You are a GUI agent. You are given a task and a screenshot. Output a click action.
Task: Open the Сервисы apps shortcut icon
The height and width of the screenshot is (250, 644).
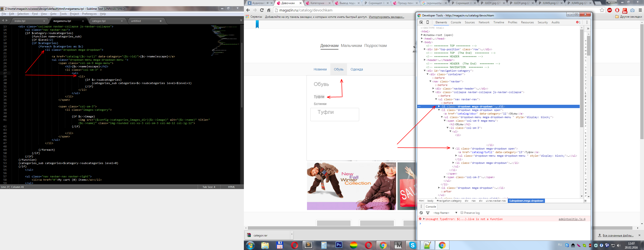click(247, 17)
